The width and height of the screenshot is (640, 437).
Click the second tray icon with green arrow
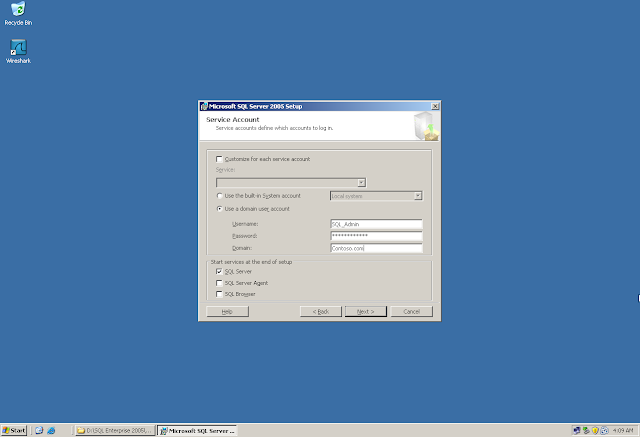pyautogui.click(x=586, y=430)
